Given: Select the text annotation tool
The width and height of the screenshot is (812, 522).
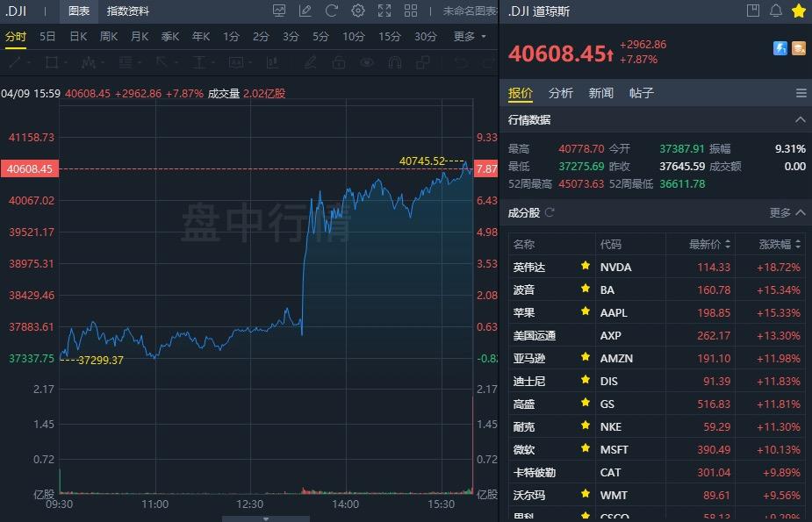Looking at the screenshot, I should pos(199,62).
